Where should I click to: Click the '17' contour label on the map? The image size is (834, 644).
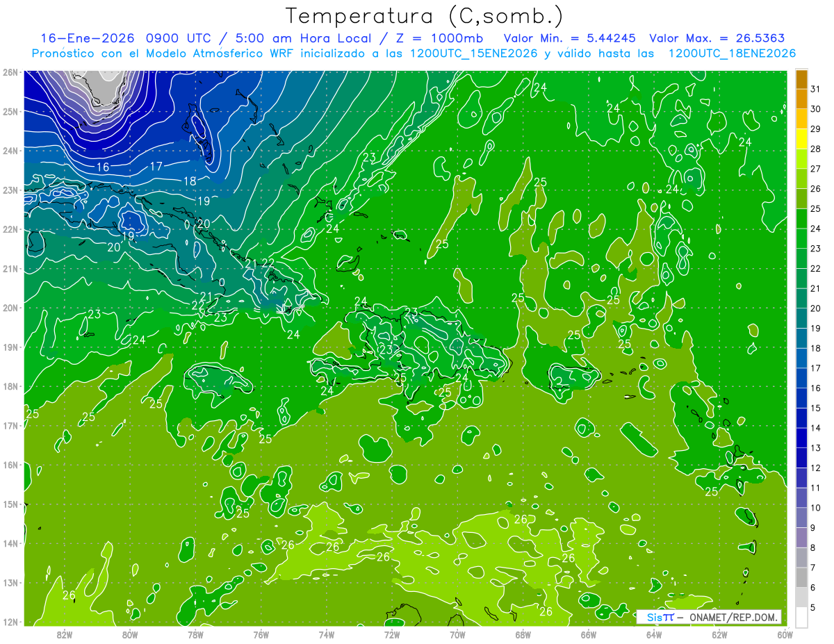tap(156, 167)
